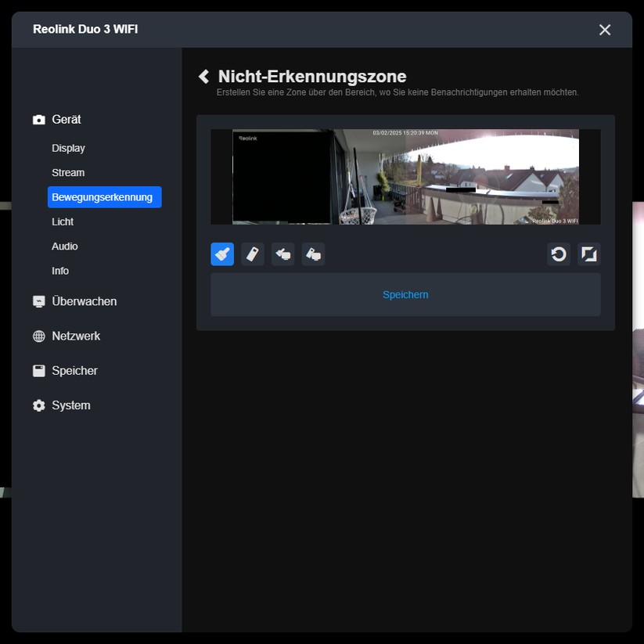This screenshot has height=644, width=644.
Task: Open System via the gear icon
Action: pyautogui.click(x=38, y=405)
